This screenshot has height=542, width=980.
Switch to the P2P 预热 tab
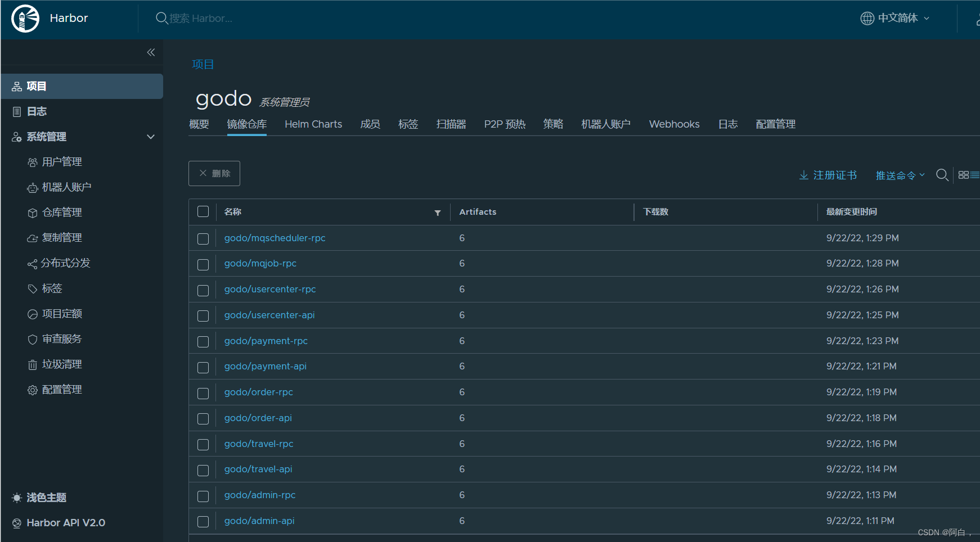(505, 124)
